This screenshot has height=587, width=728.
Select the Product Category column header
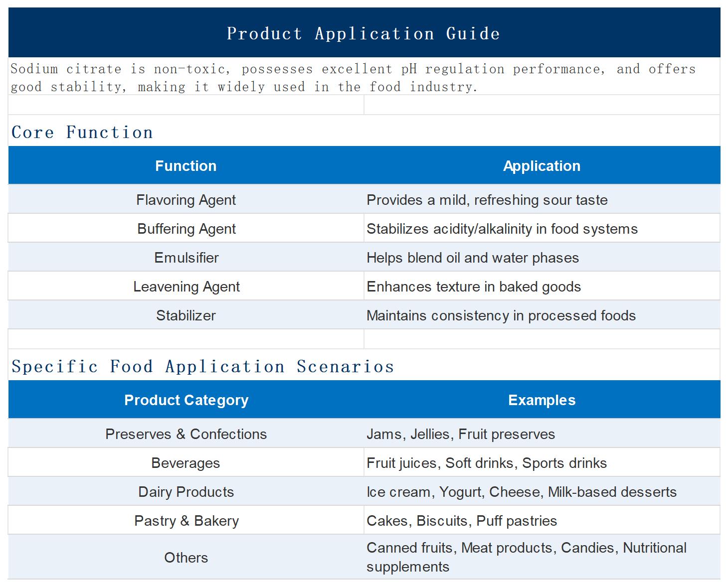pos(186,400)
